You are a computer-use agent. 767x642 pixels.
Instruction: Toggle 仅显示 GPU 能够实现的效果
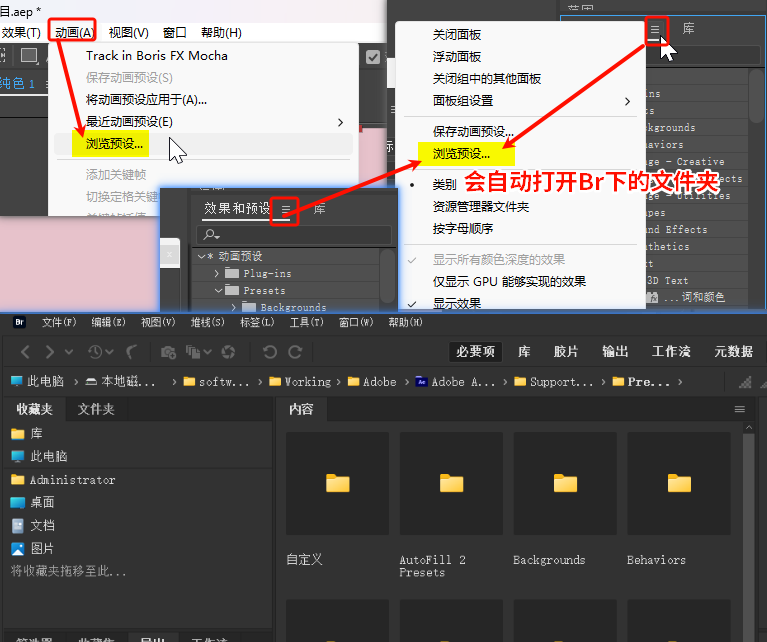pos(509,282)
